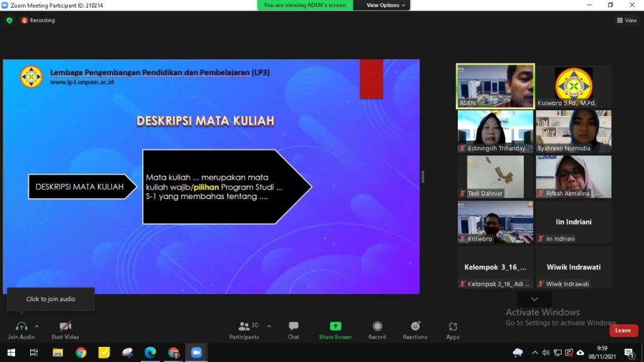
Task: Click the View layout button
Action: click(627, 20)
